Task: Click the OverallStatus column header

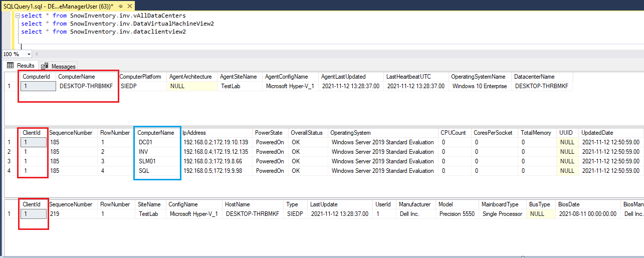Action: coord(308,133)
